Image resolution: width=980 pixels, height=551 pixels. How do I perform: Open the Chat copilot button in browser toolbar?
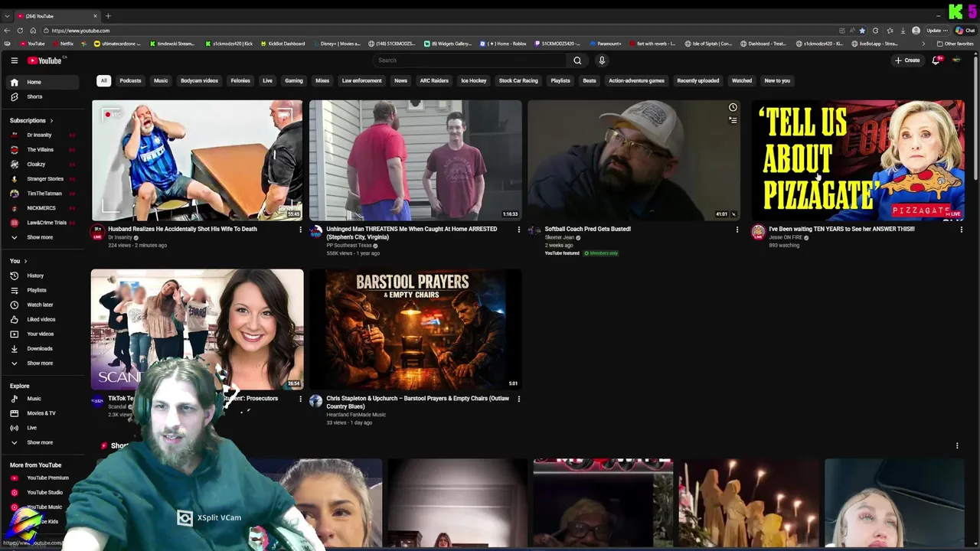[964, 31]
